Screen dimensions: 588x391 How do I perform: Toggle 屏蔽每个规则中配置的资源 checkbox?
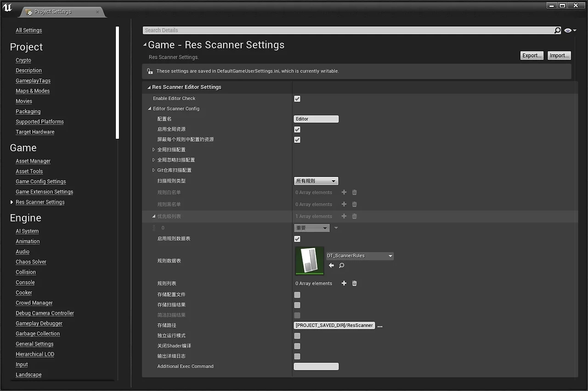pyautogui.click(x=297, y=140)
